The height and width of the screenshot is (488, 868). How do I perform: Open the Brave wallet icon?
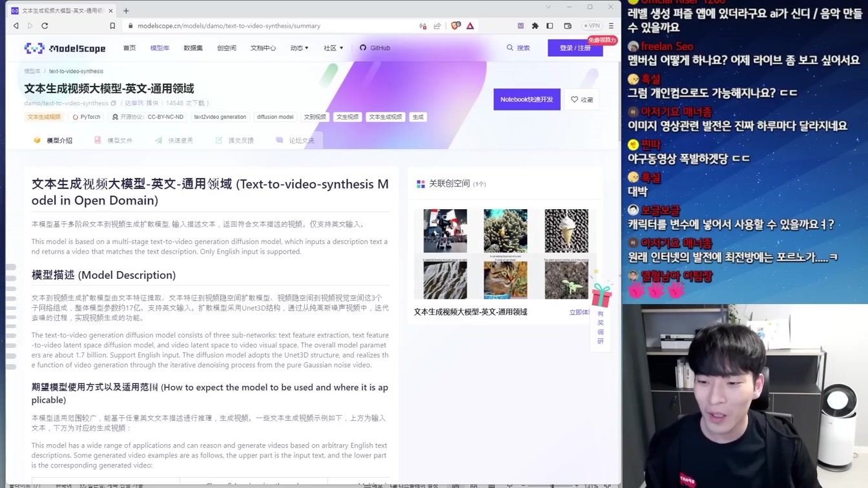(x=568, y=26)
